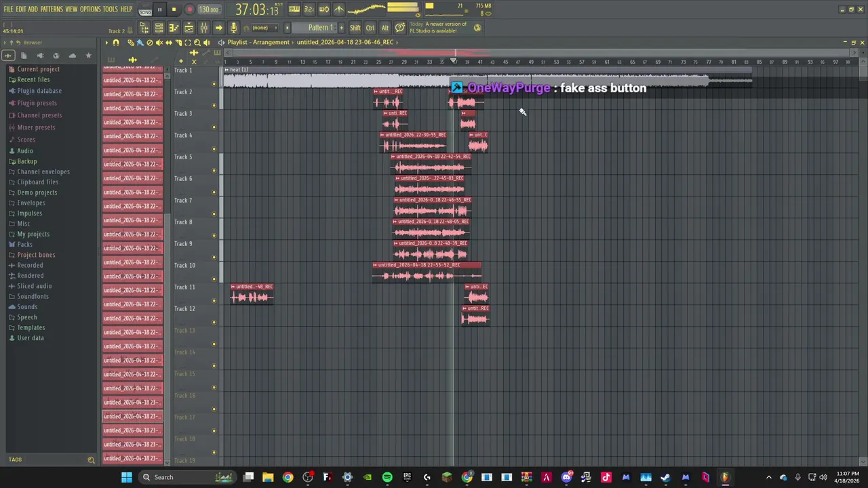Mute Track 10 with its dot
Viewport: 868px width, 488px height.
214,279
